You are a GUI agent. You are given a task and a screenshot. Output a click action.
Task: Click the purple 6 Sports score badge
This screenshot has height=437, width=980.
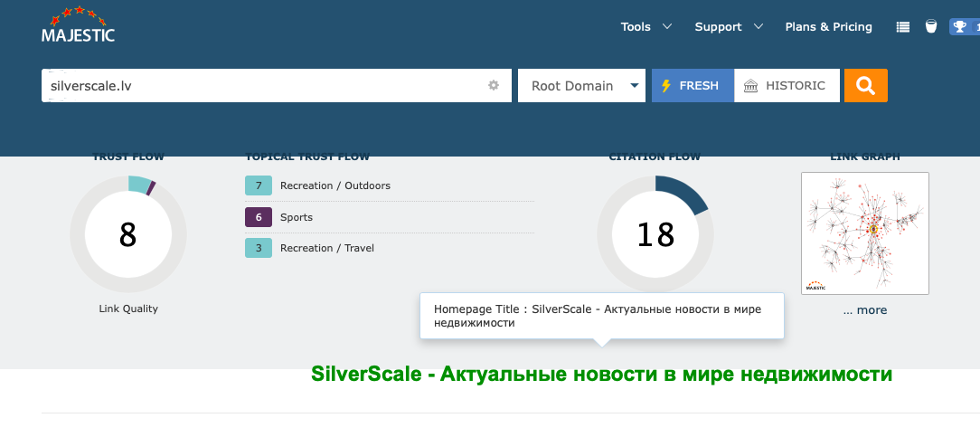click(x=259, y=217)
